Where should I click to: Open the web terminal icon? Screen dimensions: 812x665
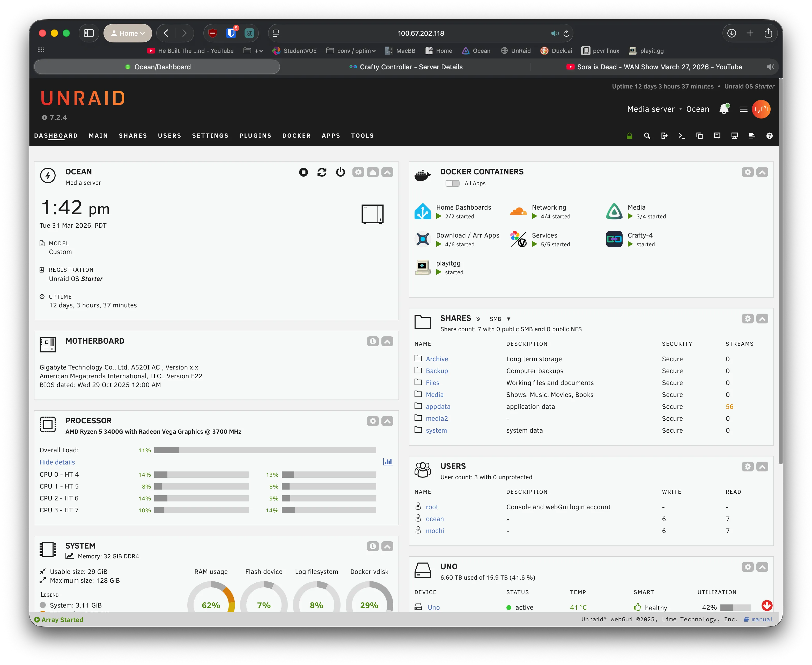click(682, 136)
